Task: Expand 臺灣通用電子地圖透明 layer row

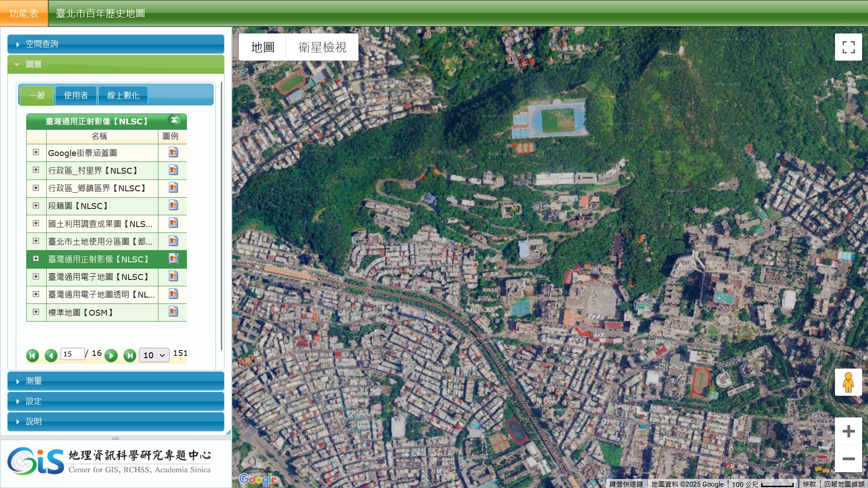Action: point(36,294)
